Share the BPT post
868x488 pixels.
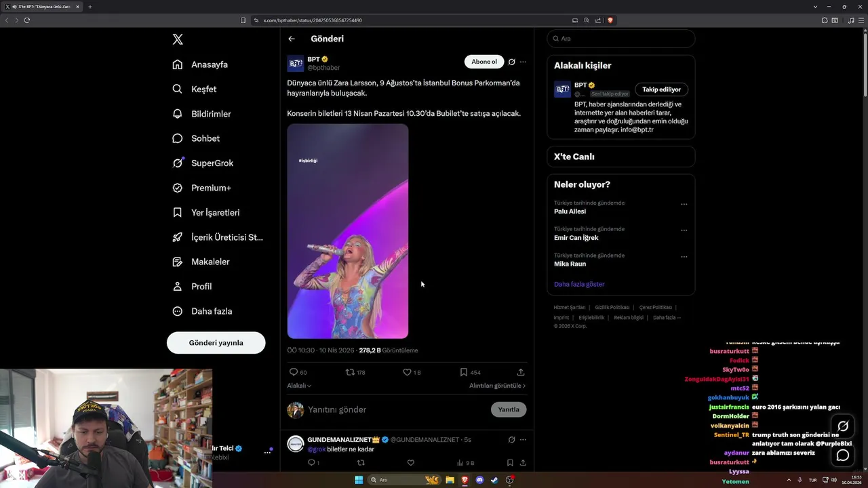point(521,372)
